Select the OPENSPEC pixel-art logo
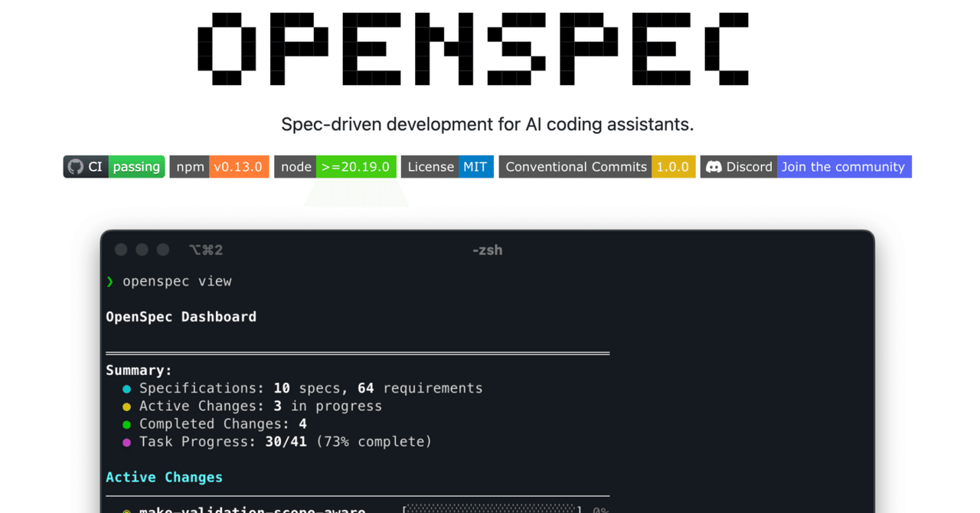 pyautogui.click(x=473, y=47)
